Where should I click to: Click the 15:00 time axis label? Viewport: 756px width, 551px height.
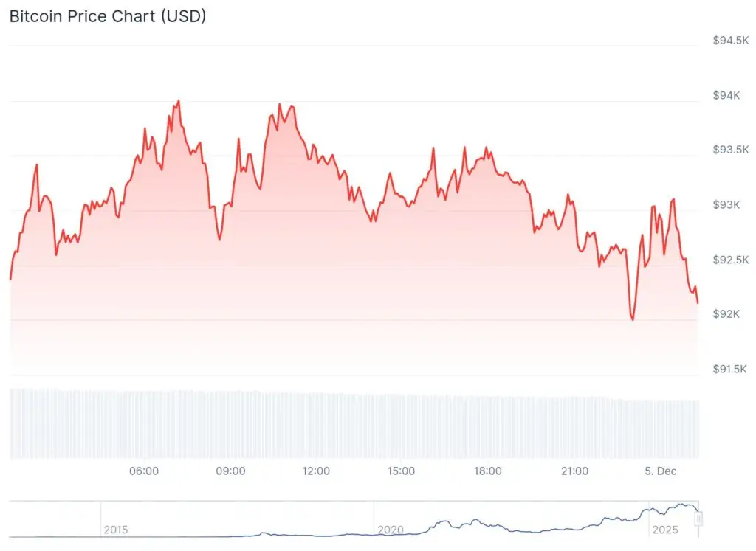(402, 471)
